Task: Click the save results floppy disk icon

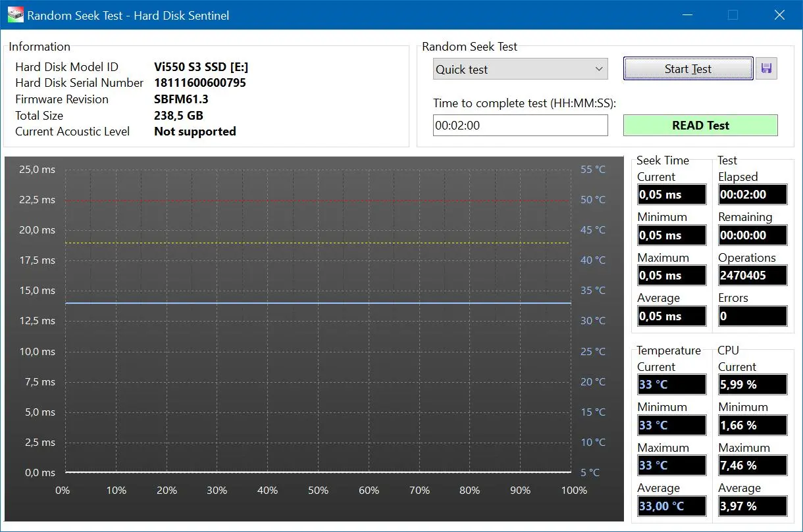Action: [x=766, y=69]
